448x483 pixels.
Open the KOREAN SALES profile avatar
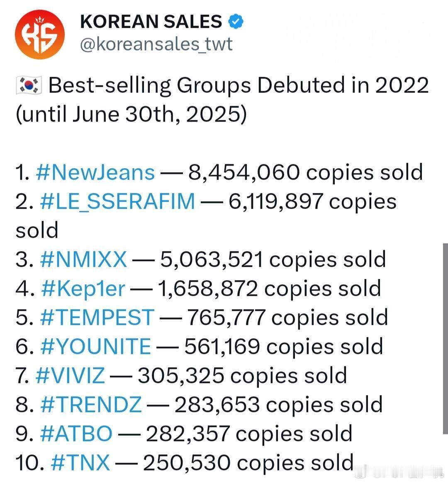40,34
